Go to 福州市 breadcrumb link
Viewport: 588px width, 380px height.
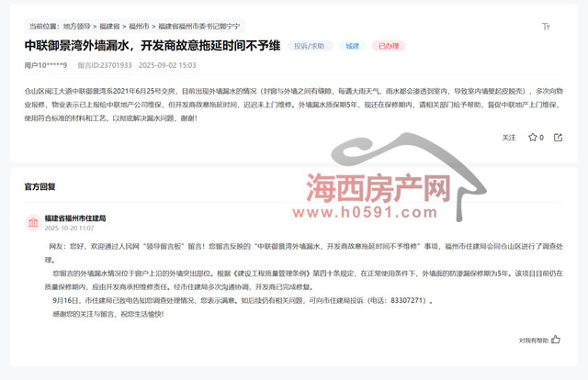coord(139,27)
